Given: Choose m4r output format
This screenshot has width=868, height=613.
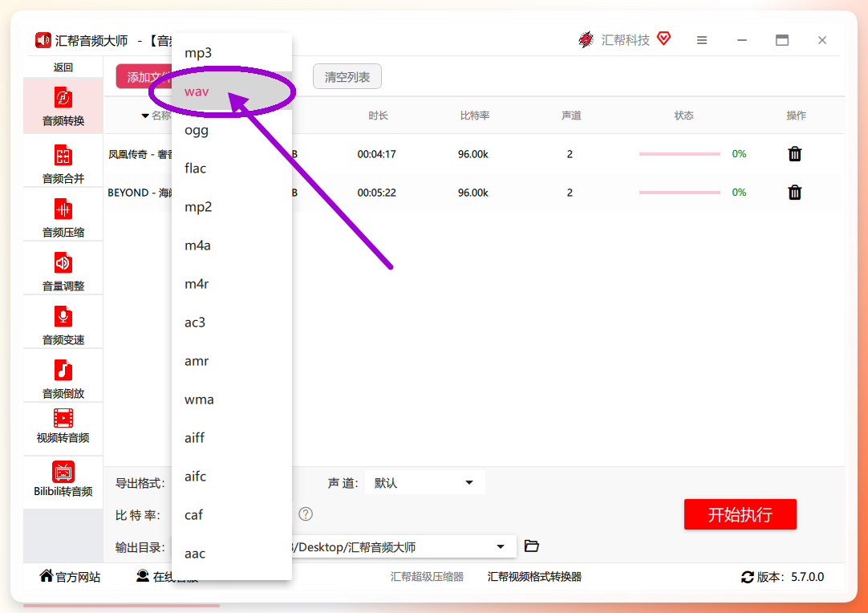Looking at the screenshot, I should pos(232,283).
